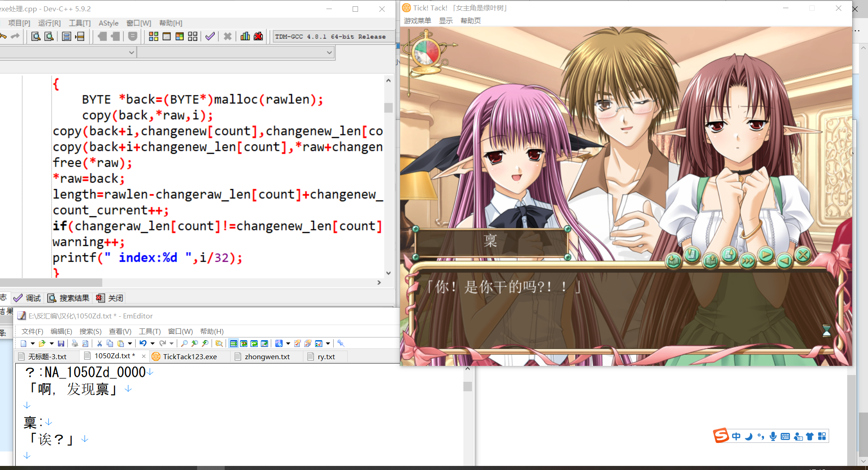Expand the EmEditor new file dropdown arrow
868x470 pixels.
(x=33, y=344)
